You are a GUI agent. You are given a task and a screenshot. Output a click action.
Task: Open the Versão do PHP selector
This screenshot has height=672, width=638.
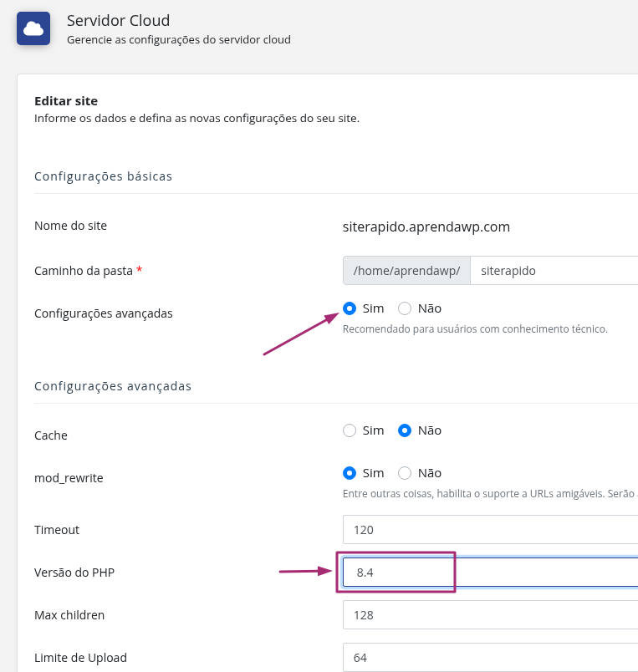tap(491, 573)
